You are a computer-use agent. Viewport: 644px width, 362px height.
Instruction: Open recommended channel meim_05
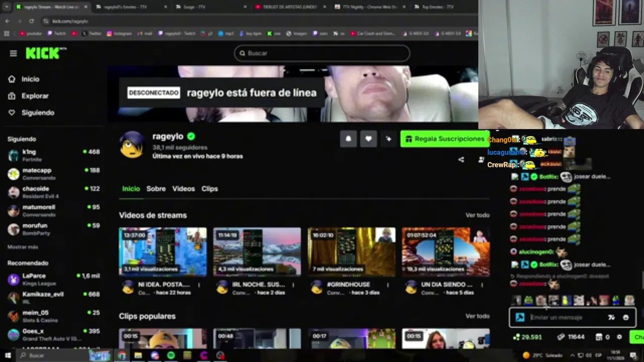[x=53, y=316]
